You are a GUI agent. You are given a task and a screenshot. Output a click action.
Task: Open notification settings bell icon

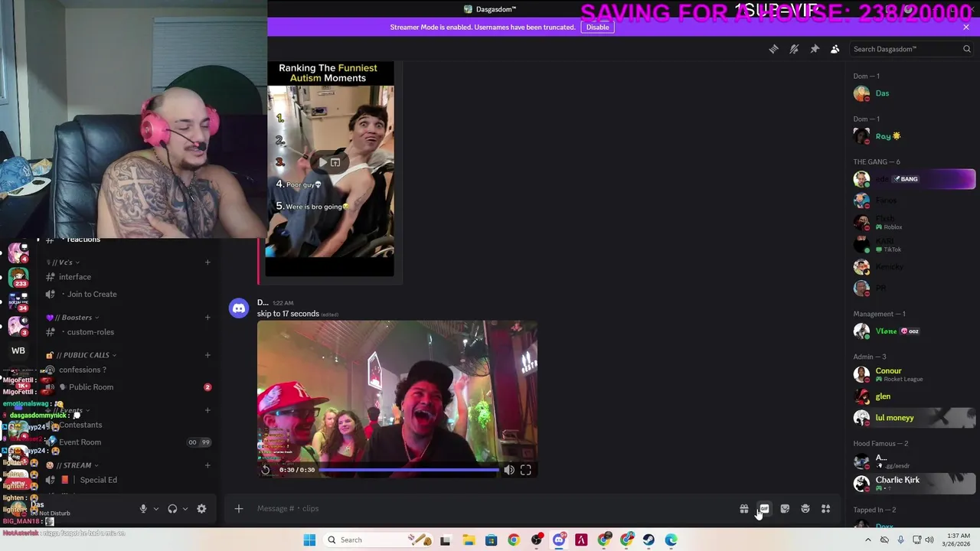[794, 49]
